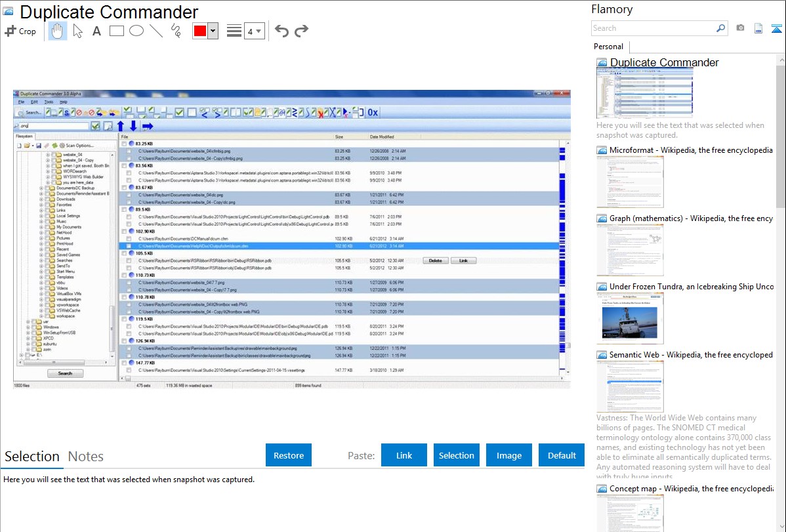786x532 pixels.
Task: Paste snapshot as Image
Action: (x=508, y=455)
